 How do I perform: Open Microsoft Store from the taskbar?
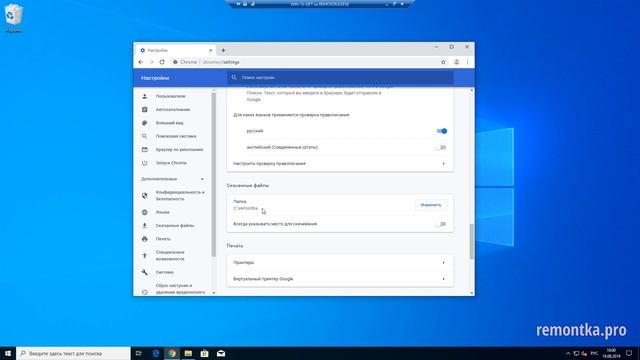[x=204, y=353]
